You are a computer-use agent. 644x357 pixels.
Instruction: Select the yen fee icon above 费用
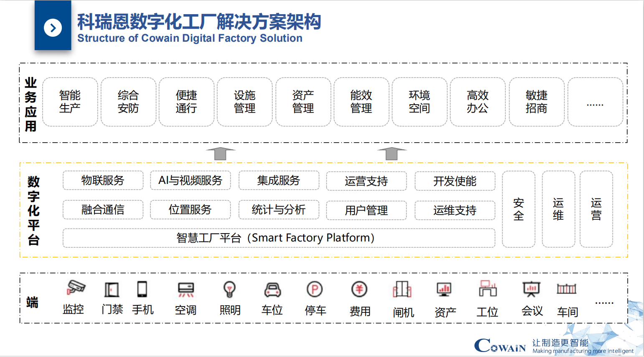359,289
